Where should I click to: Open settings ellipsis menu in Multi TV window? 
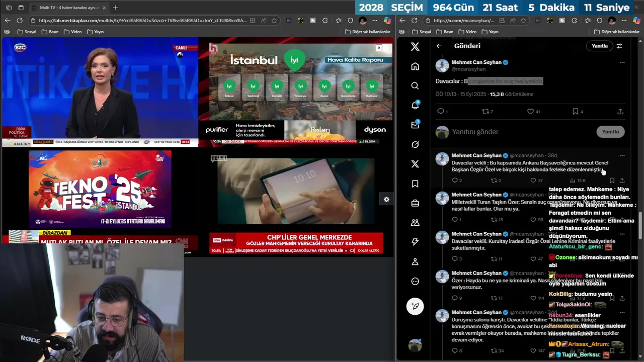pyautogui.click(x=375, y=21)
